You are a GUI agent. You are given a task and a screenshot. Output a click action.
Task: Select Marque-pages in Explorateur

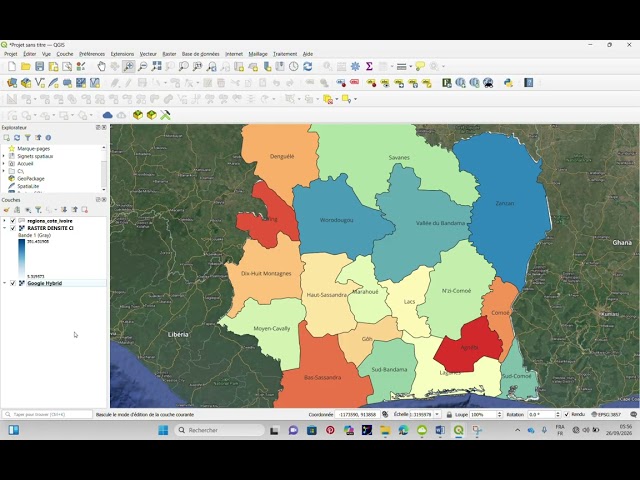tap(33, 149)
